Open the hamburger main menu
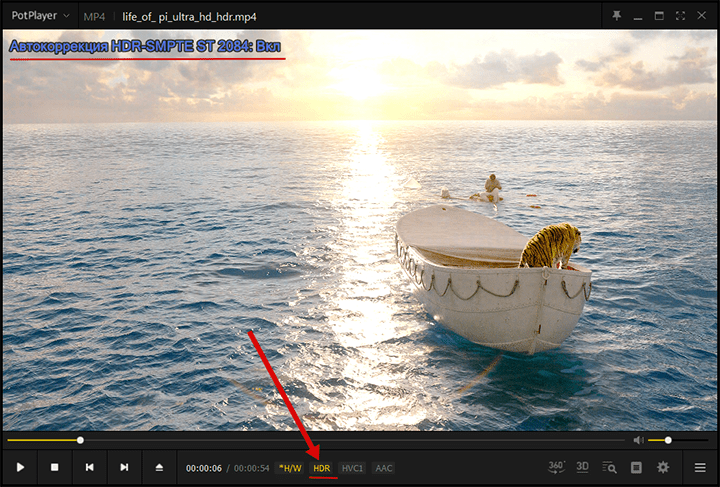 (x=700, y=467)
